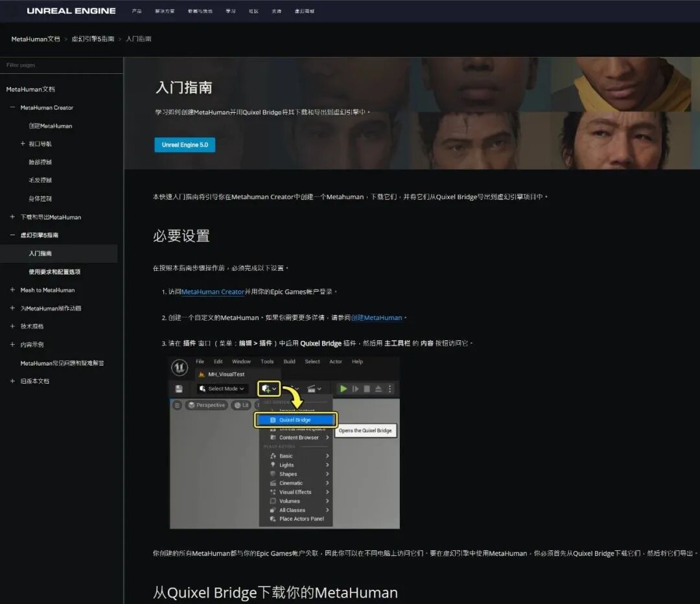Image resolution: width=700 pixels, height=604 pixels.
Task: Click the Eject playback icon
Action: point(378,389)
